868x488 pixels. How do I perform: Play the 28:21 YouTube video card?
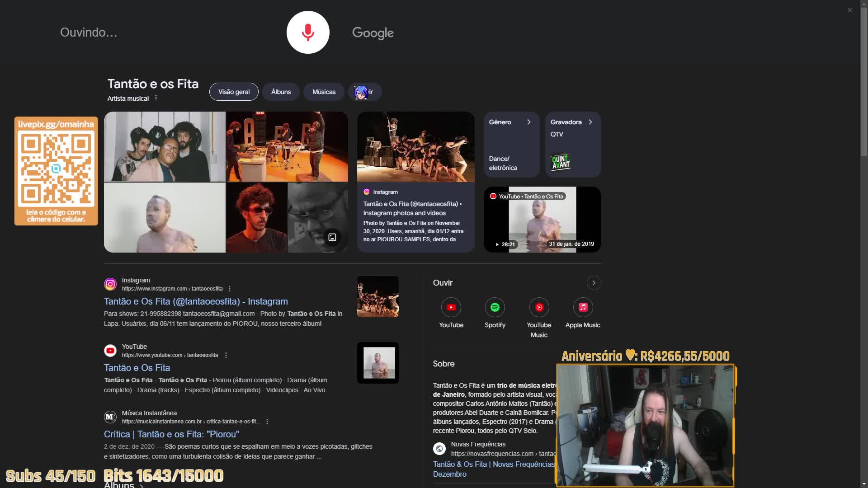[542, 220]
